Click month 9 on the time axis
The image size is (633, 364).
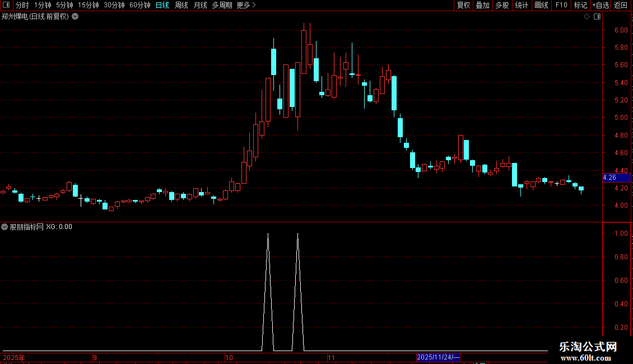click(95, 357)
